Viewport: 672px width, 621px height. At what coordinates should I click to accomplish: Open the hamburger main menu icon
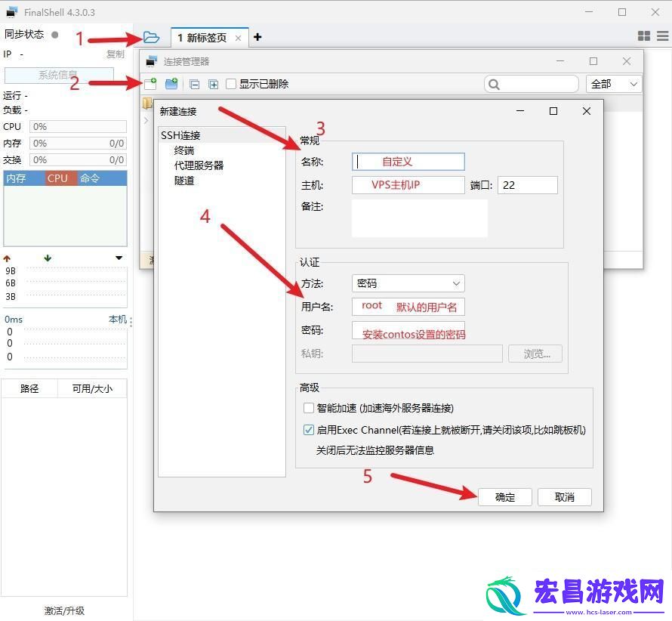(663, 36)
